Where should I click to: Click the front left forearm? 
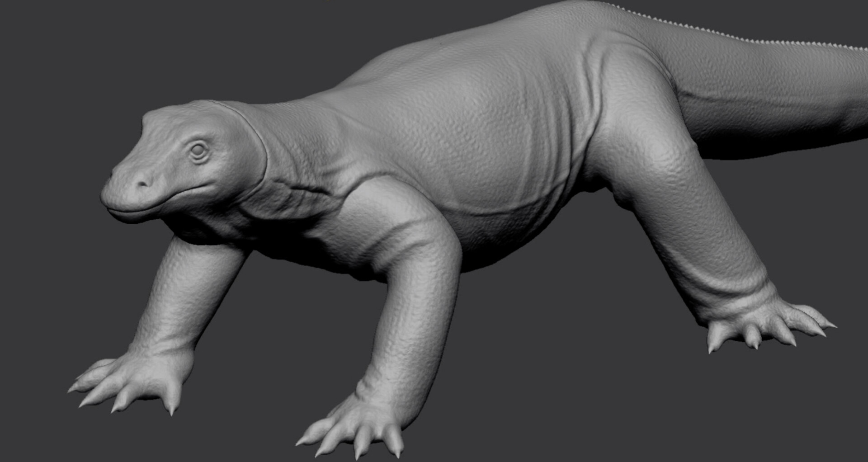point(181,294)
